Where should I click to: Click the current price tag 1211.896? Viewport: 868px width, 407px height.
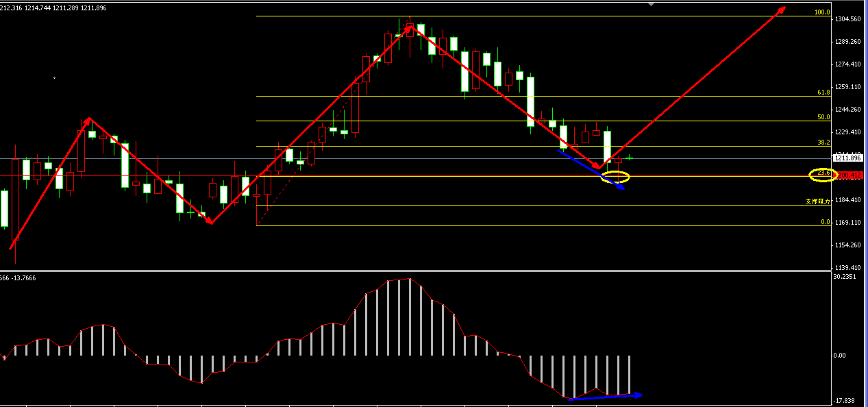(x=848, y=158)
